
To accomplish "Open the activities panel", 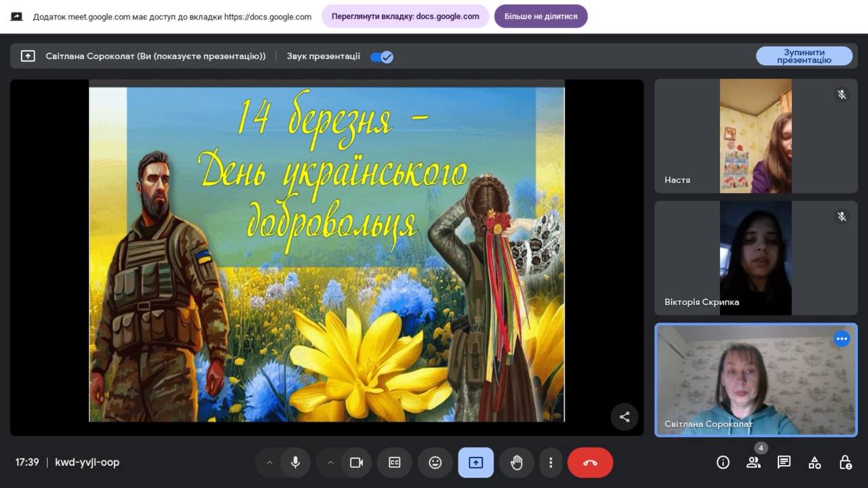I will [x=814, y=462].
